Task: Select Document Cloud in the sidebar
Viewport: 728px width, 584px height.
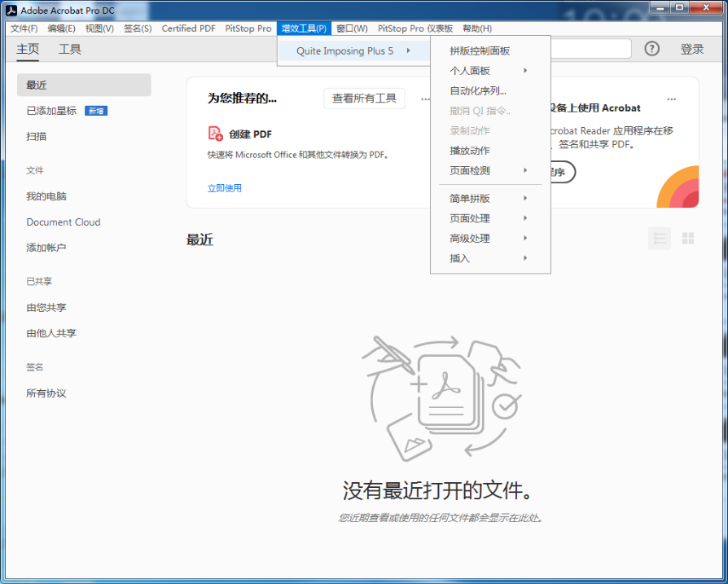Action: coord(63,222)
